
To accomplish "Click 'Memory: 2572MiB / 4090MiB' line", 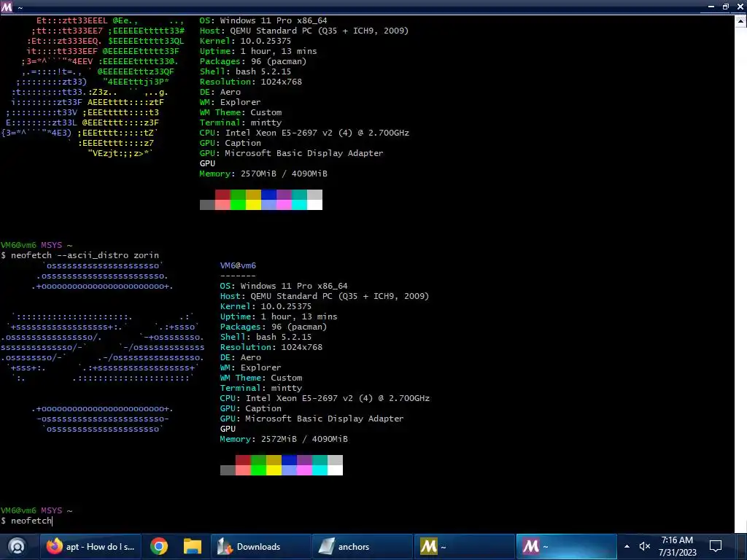I will [x=284, y=439].
